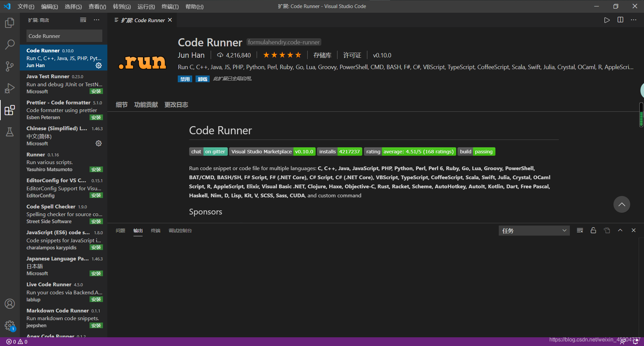Click the build passing badge

tap(476, 152)
